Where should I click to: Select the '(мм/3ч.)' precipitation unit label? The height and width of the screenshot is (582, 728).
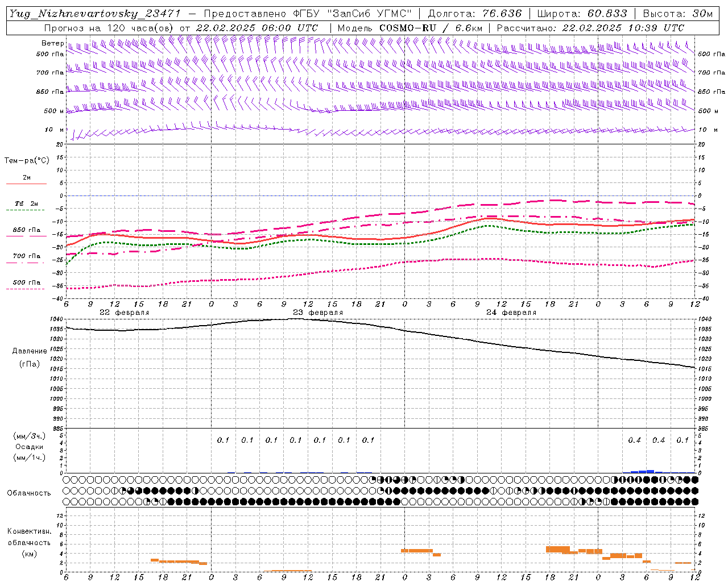click(x=30, y=436)
